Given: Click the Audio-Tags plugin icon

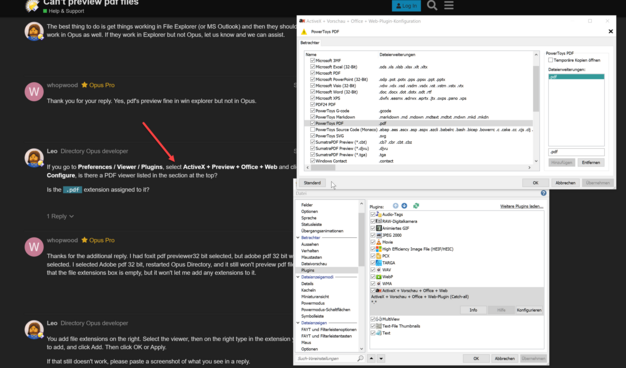Looking at the screenshot, I should (x=379, y=214).
